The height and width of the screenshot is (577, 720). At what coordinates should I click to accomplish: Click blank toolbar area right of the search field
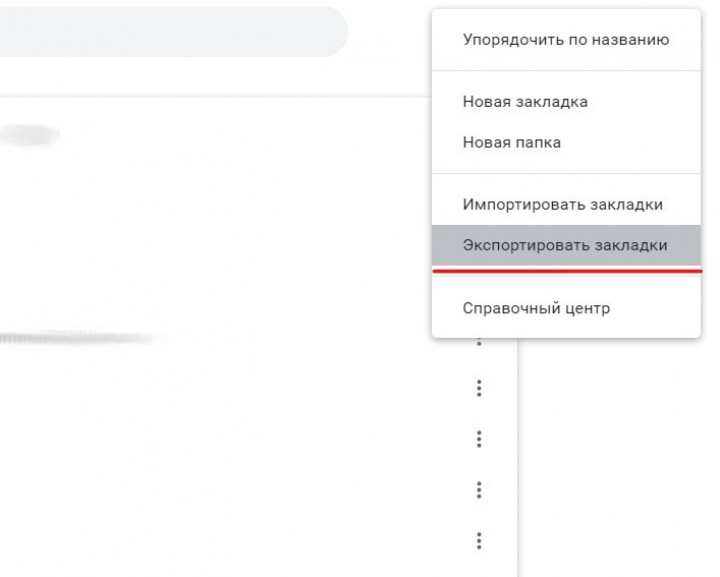coord(390,32)
